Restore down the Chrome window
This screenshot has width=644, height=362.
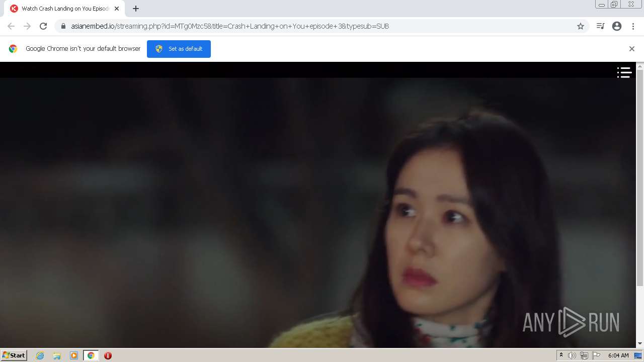614,5
